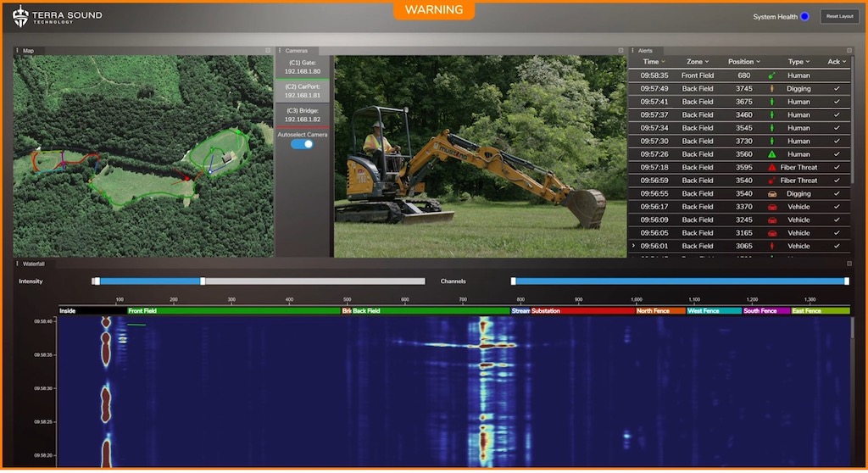Image resolution: width=868 pixels, height=473 pixels.
Task: Click red Vehicle icon on 09:56:05 alert
Action: pyautogui.click(x=771, y=233)
